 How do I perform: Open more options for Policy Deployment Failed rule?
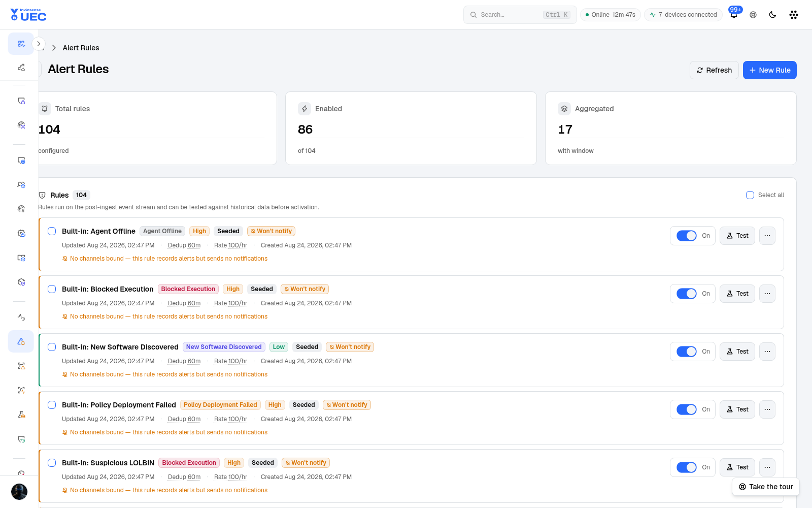click(x=767, y=409)
